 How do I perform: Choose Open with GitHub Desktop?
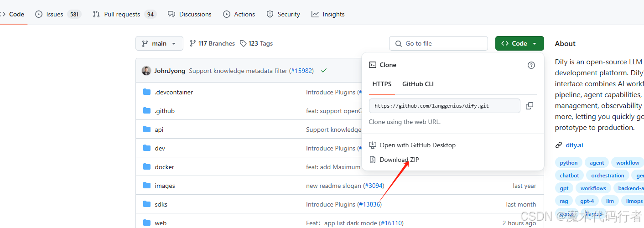412,145
